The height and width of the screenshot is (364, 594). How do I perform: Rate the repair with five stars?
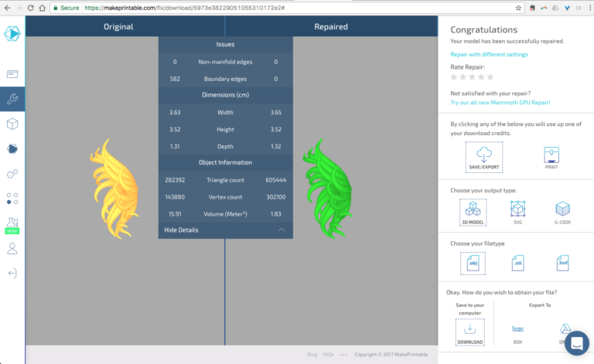[490, 77]
